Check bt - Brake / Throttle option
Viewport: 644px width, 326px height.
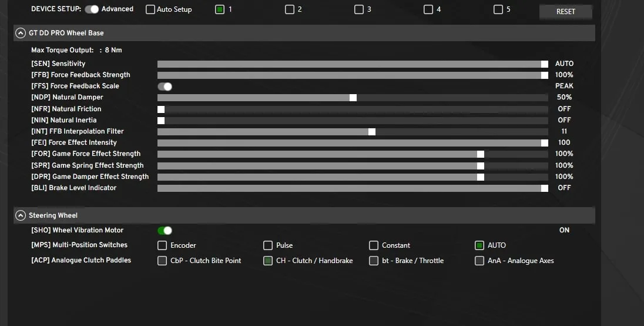pyautogui.click(x=374, y=261)
